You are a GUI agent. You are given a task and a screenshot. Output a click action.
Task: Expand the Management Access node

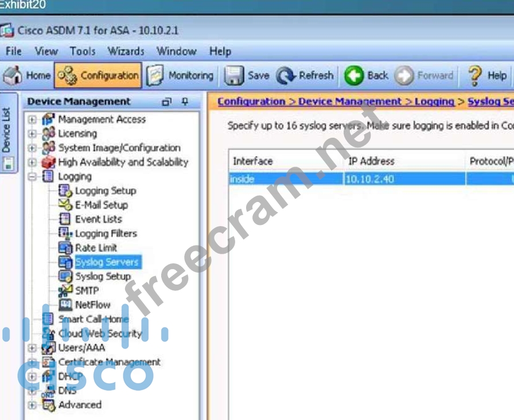point(33,119)
